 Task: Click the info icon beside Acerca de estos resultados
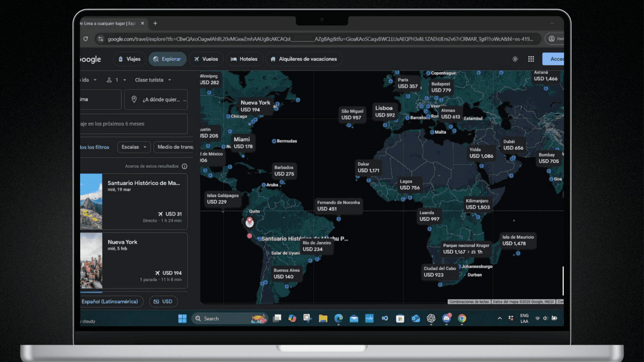[184, 166]
